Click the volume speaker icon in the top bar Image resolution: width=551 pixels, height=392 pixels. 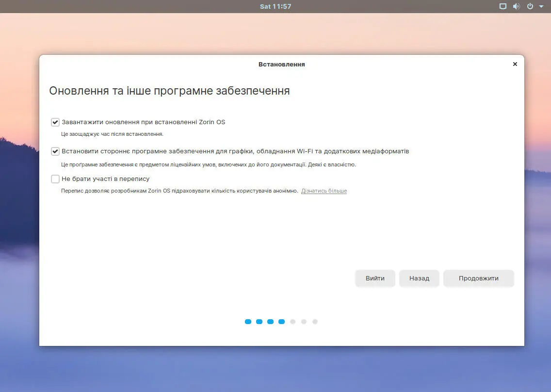click(x=516, y=6)
